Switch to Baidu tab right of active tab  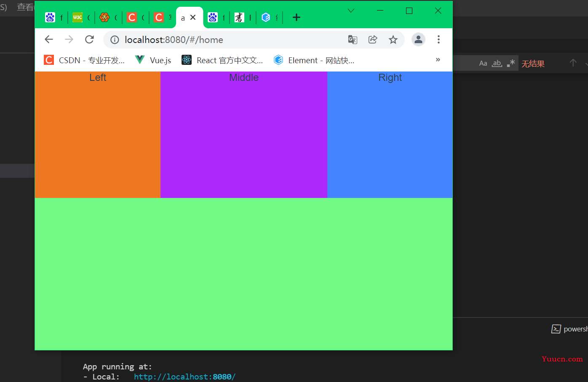click(216, 17)
